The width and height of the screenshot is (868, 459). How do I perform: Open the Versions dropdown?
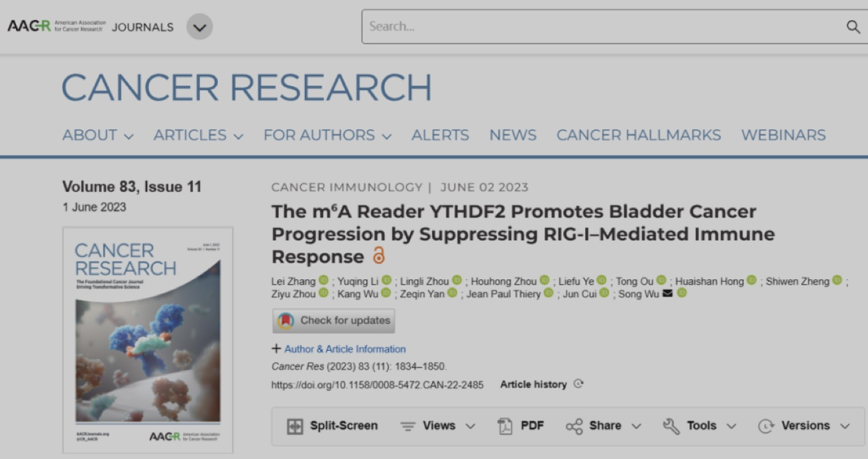[x=804, y=426]
